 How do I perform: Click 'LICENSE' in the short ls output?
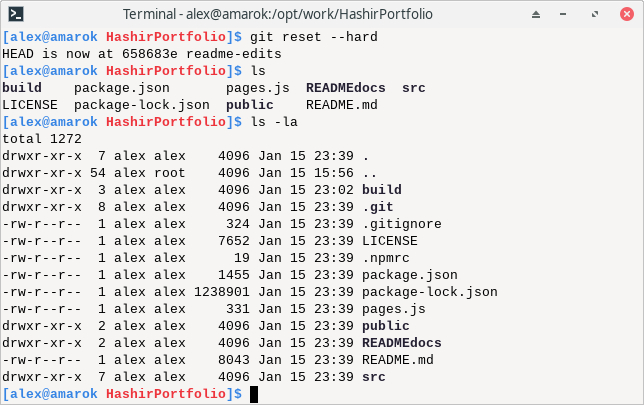click(30, 105)
